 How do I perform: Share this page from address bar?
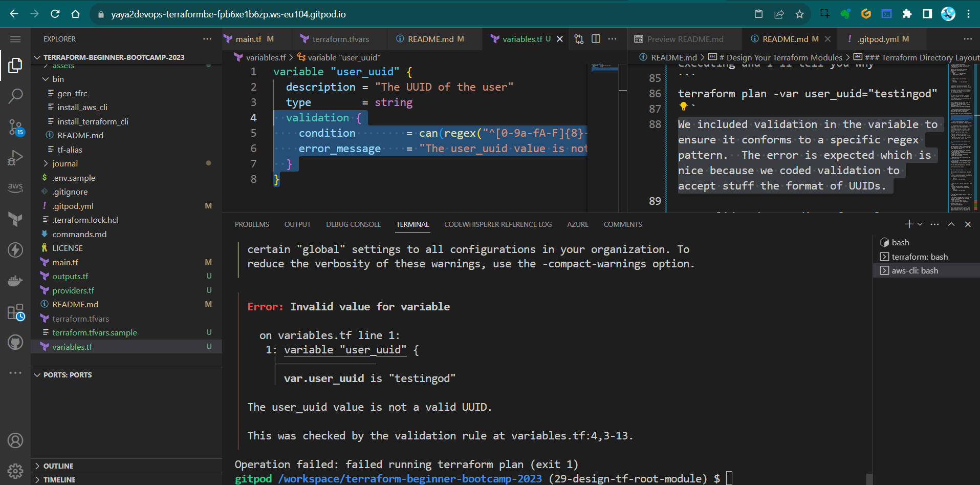[779, 14]
